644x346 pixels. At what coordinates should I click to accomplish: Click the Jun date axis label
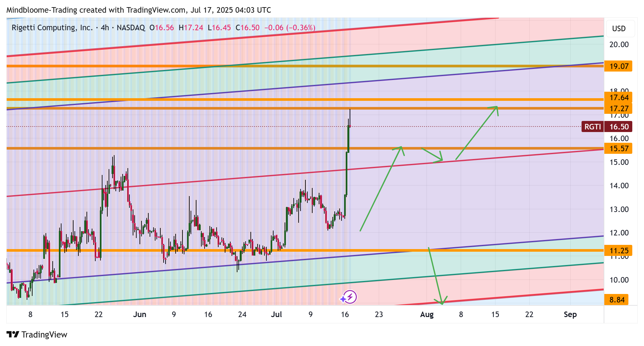tap(140, 314)
